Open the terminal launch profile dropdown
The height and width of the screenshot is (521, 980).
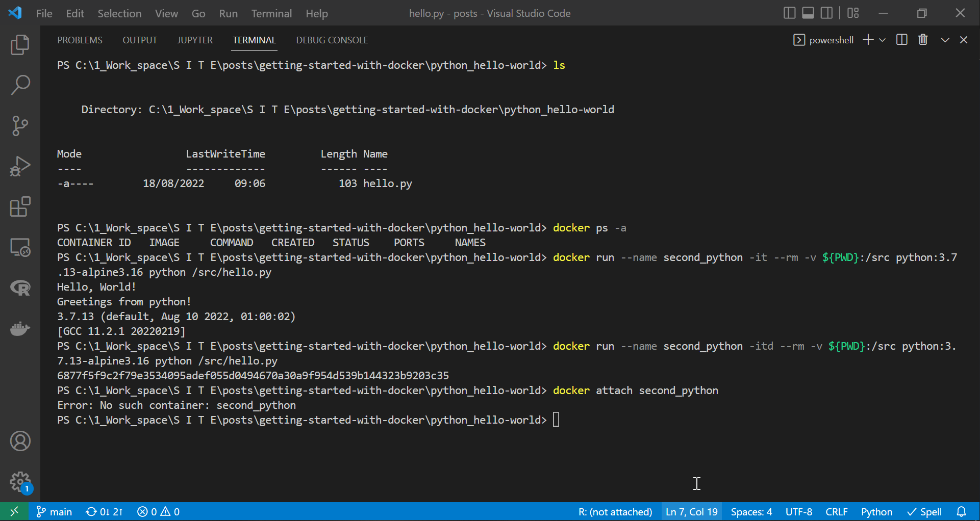(883, 40)
